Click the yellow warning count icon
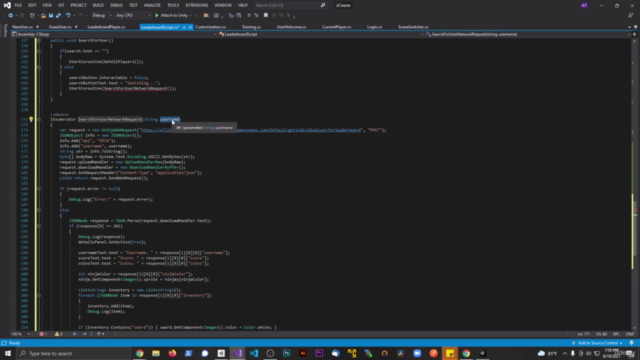 click(x=57, y=334)
